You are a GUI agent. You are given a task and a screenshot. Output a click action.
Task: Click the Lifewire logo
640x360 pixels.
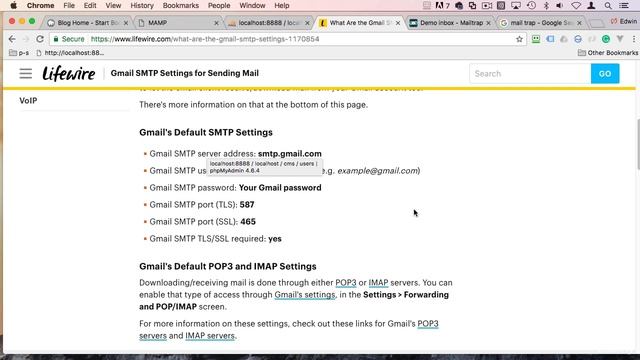click(x=69, y=74)
